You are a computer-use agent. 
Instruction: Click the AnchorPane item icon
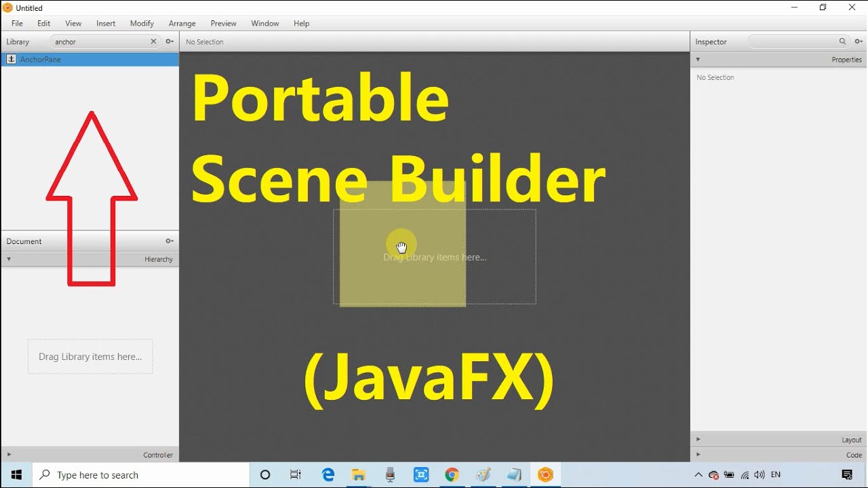coord(11,60)
